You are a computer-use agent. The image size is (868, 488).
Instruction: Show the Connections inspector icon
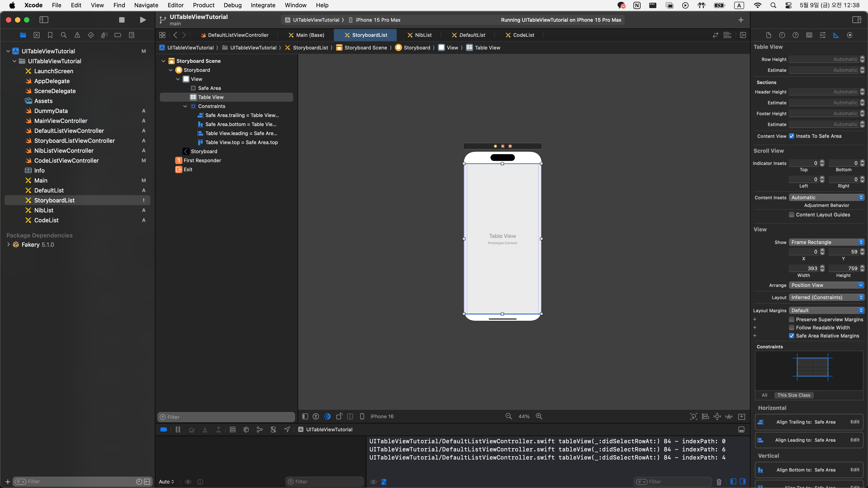tap(850, 35)
